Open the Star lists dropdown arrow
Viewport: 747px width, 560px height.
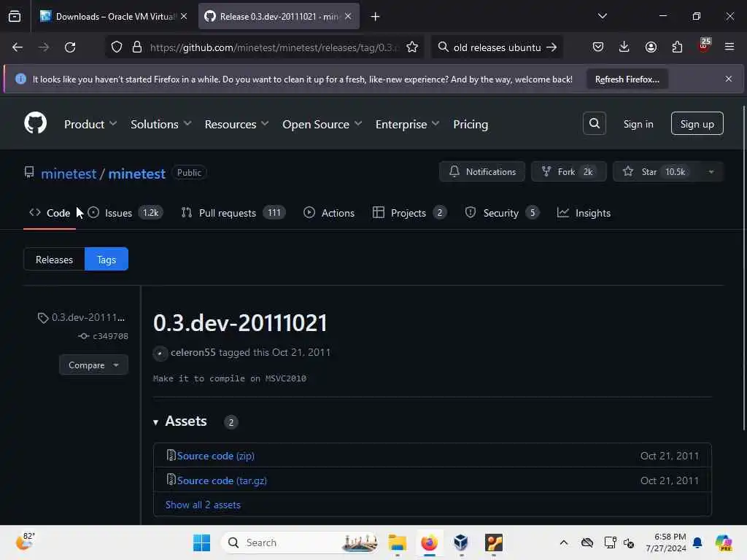tap(711, 172)
